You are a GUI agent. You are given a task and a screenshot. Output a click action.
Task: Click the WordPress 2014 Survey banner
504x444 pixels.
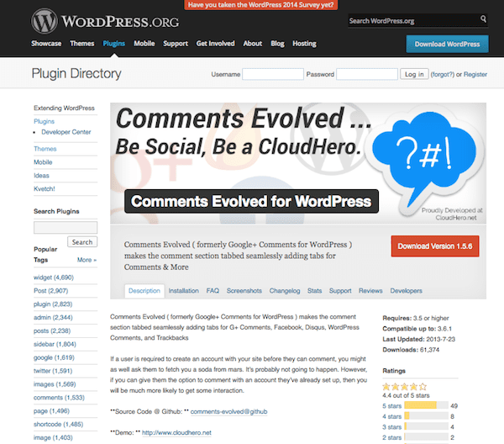click(x=260, y=5)
